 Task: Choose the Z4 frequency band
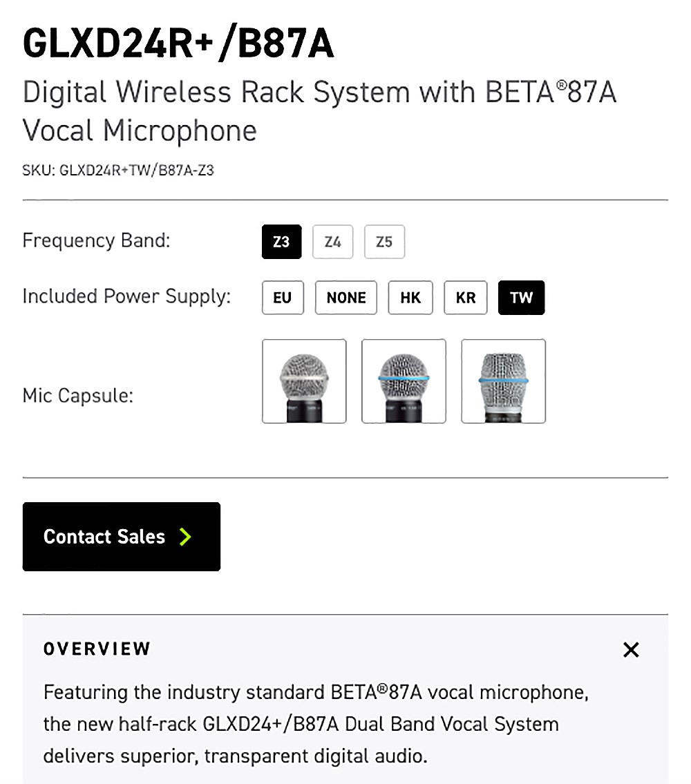point(333,242)
